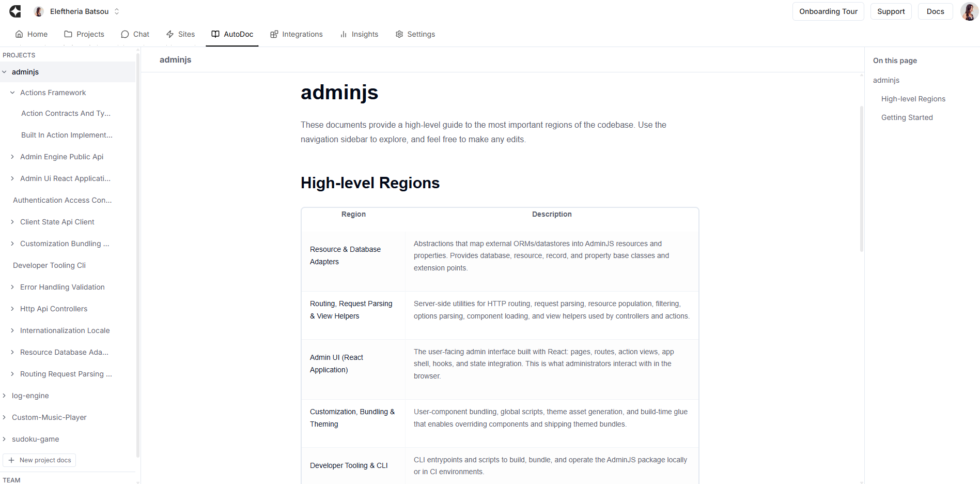Expand the Http Api Controllers section

click(12, 309)
